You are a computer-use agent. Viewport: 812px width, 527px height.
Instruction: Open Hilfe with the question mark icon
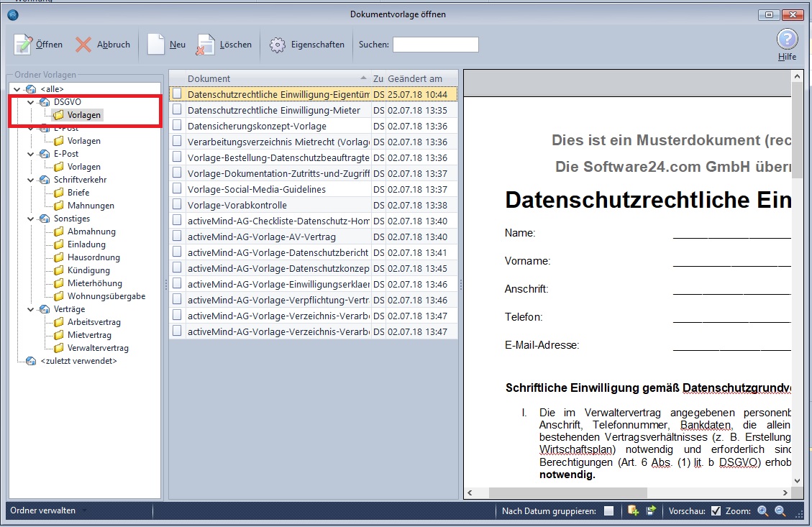click(787, 40)
